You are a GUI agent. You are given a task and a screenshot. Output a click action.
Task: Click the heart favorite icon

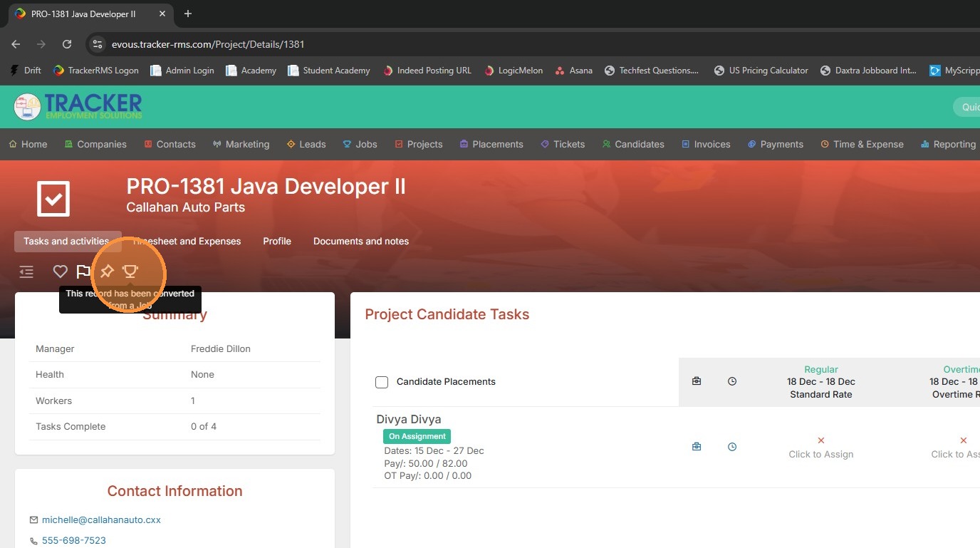click(61, 272)
